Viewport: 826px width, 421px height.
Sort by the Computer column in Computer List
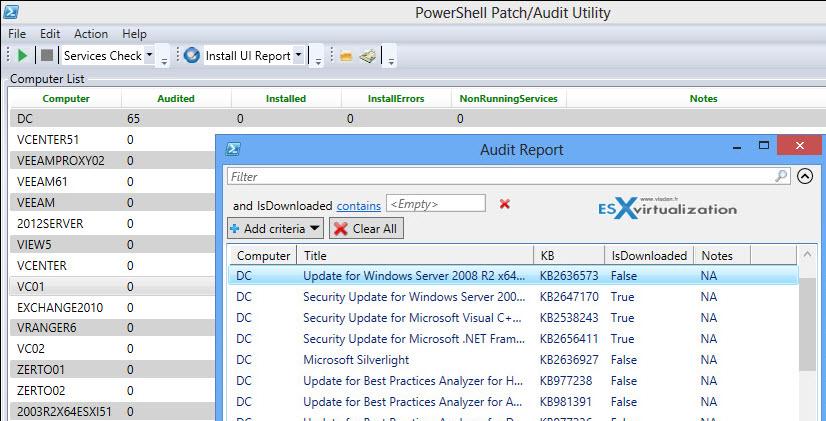66,99
